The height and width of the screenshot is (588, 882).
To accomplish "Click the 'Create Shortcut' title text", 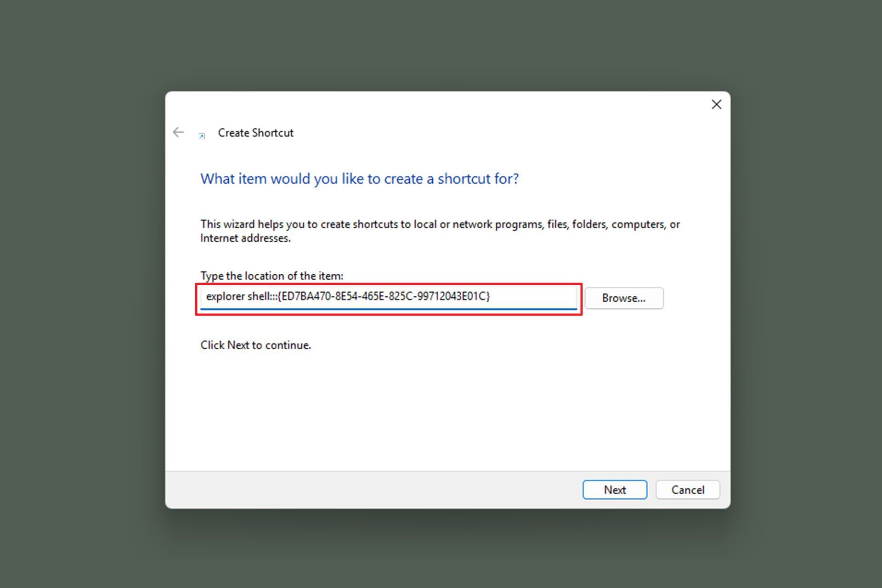I will click(255, 133).
